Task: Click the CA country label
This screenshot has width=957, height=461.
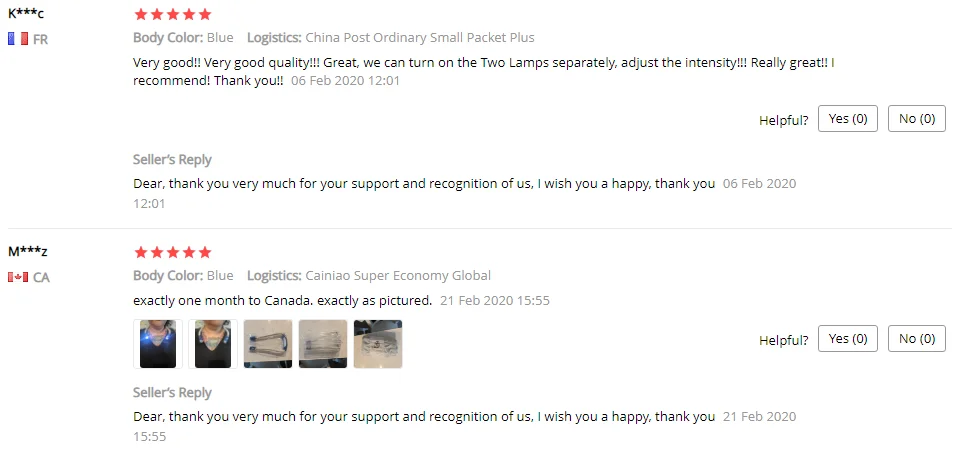Action: pyautogui.click(x=41, y=278)
